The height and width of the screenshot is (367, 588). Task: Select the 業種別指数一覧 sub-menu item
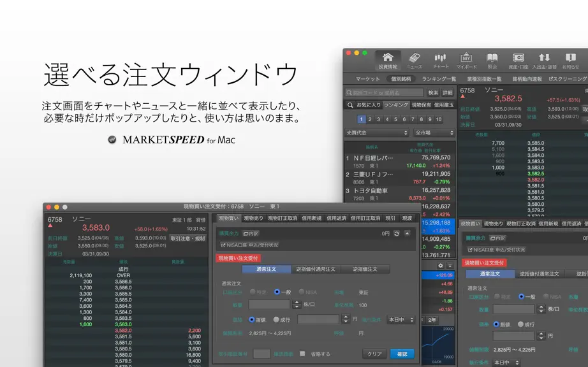tap(484, 78)
